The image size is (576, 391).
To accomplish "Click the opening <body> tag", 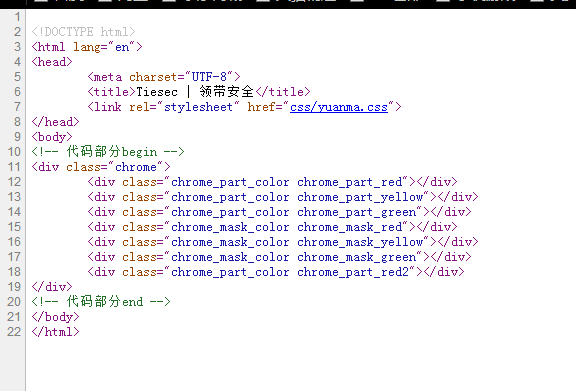I will 52,137.
